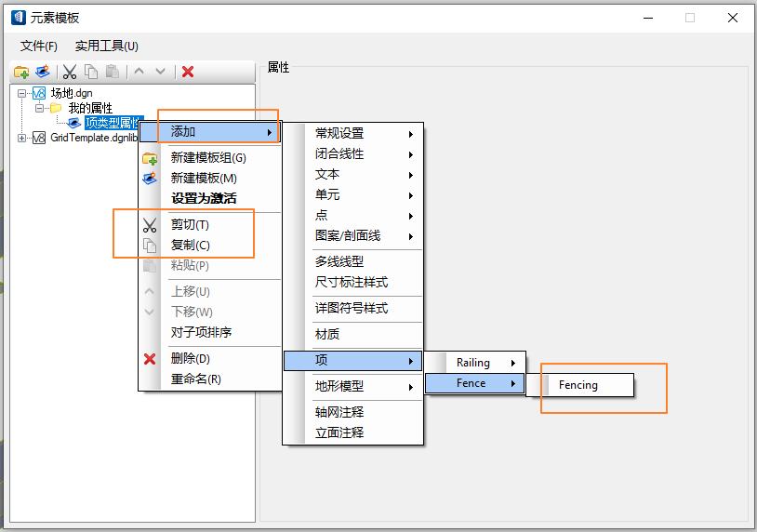Click the red X icon next to 删除(D)
The image size is (757, 532).
150,359
